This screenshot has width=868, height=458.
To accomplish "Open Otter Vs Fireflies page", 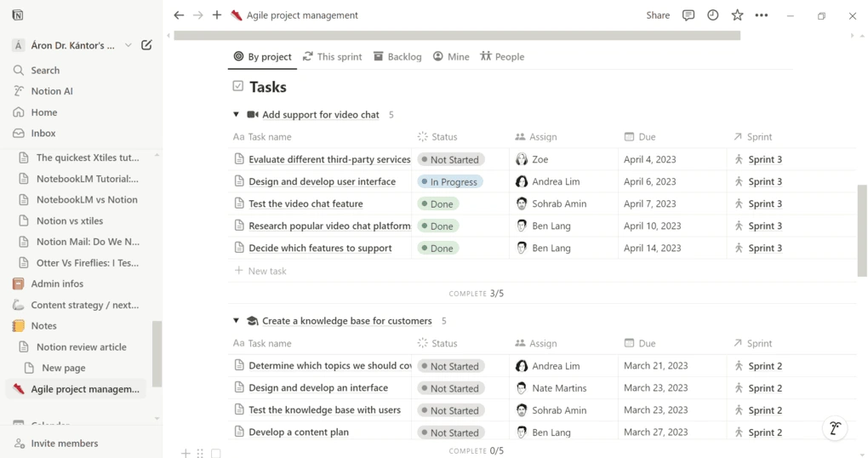I will [88, 262].
